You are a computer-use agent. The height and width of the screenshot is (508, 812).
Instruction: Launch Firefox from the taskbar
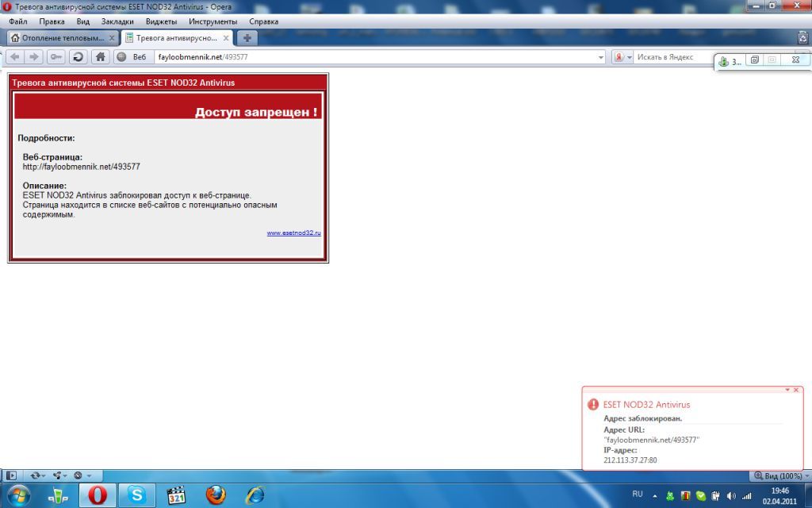point(216,495)
